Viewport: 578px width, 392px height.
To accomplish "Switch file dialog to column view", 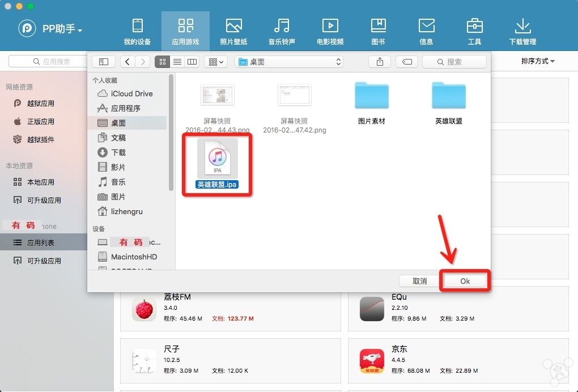I will point(192,62).
